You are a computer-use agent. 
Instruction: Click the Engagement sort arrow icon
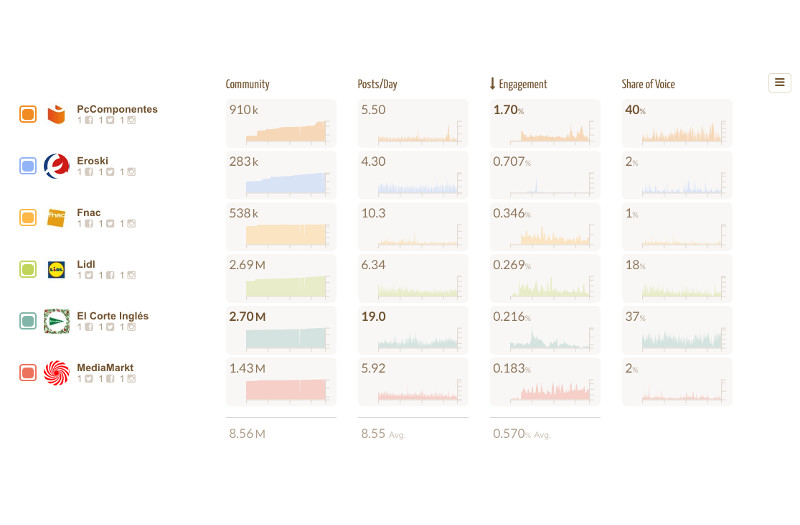coord(492,84)
